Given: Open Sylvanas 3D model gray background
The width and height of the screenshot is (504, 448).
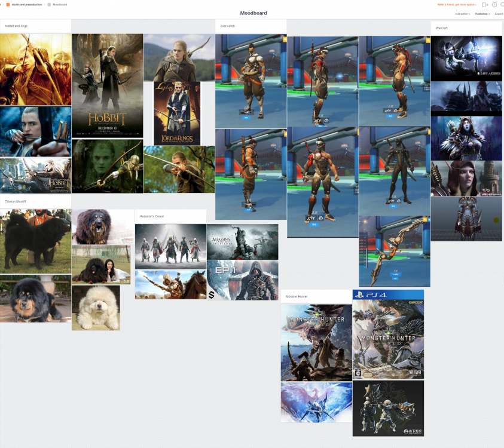Looking at the screenshot, I should tap(466, 219).
